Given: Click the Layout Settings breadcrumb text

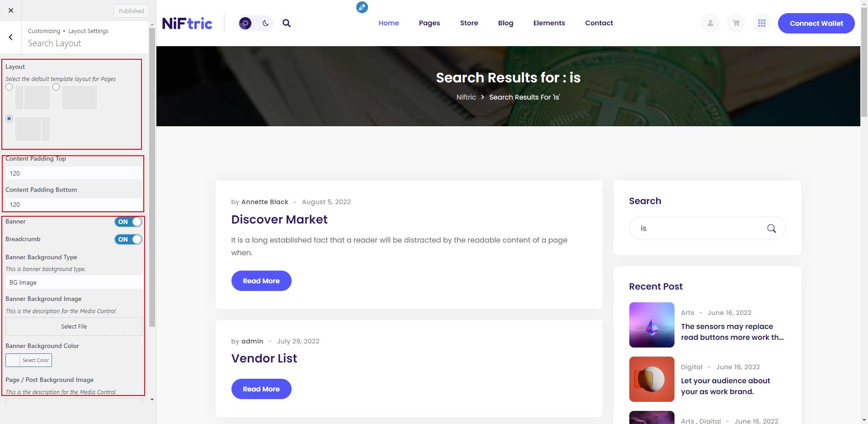Looking at the screenshot, I should click(88, 31).
